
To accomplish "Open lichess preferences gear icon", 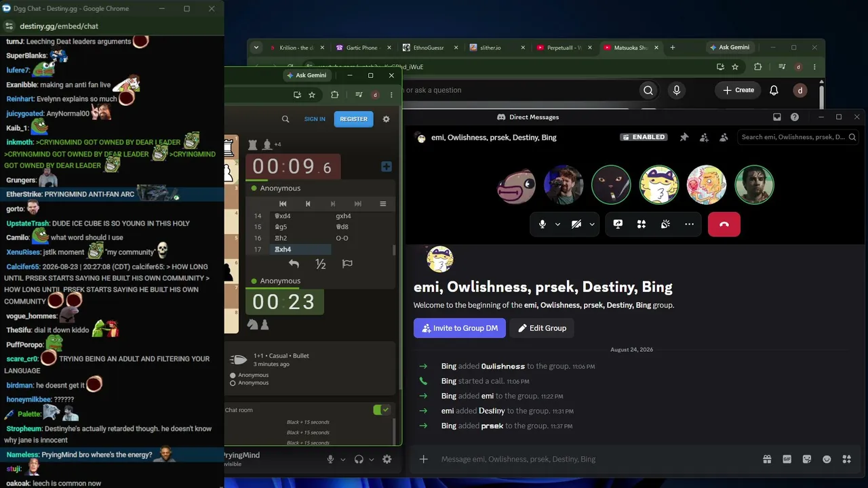I will click(x=386, y=119).
